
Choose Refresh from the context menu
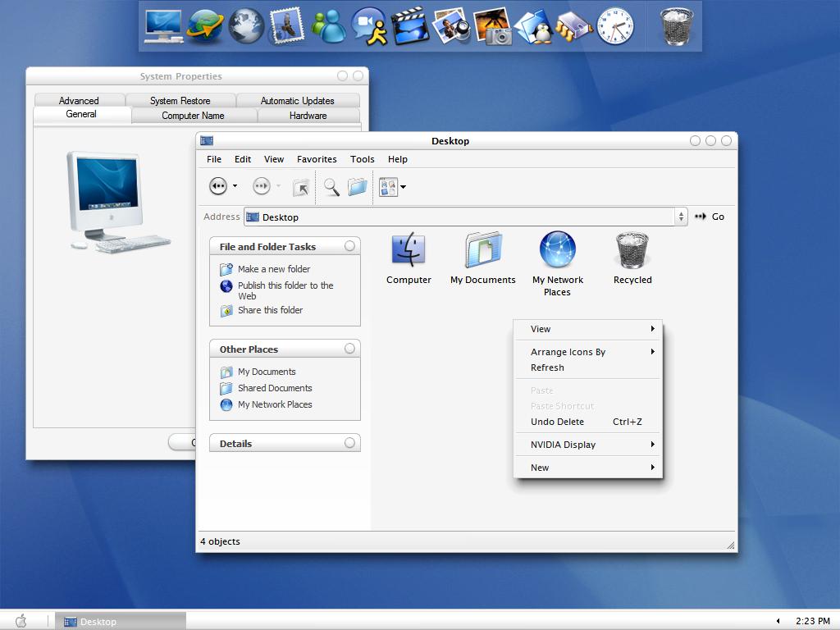(587, 367)
